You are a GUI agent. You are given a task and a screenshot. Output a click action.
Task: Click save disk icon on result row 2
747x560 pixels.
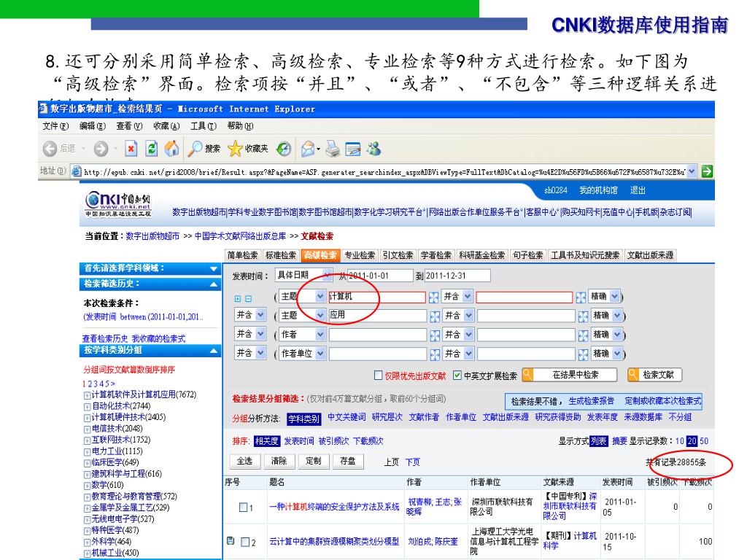[x=231, y=540]
